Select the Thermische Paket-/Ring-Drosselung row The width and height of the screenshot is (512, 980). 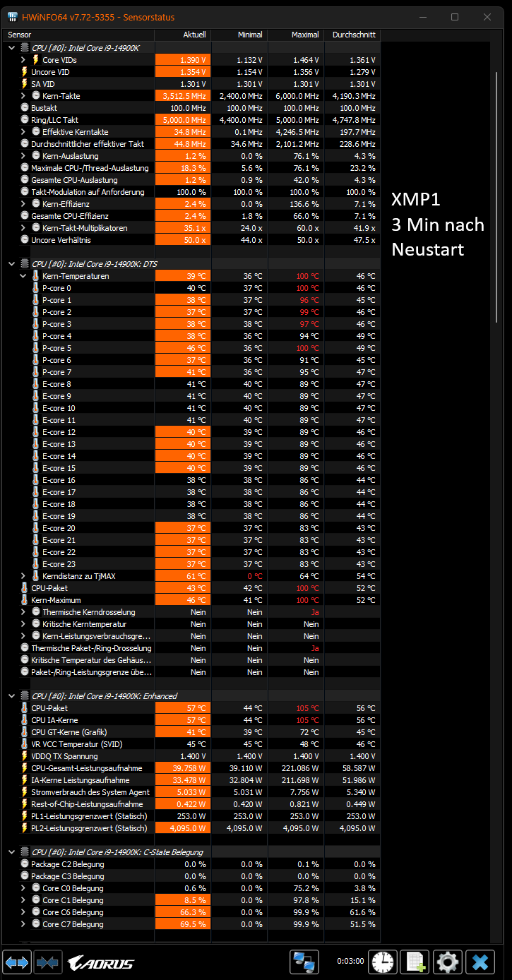pyautogui.click(x=191, y=648)
